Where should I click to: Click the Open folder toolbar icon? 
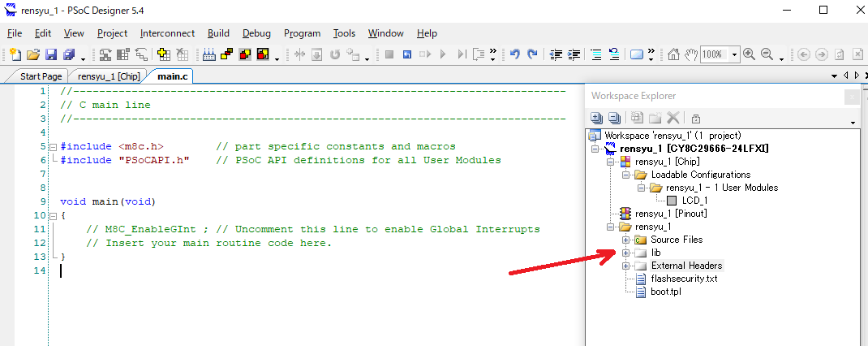click(x=34, y=54)
